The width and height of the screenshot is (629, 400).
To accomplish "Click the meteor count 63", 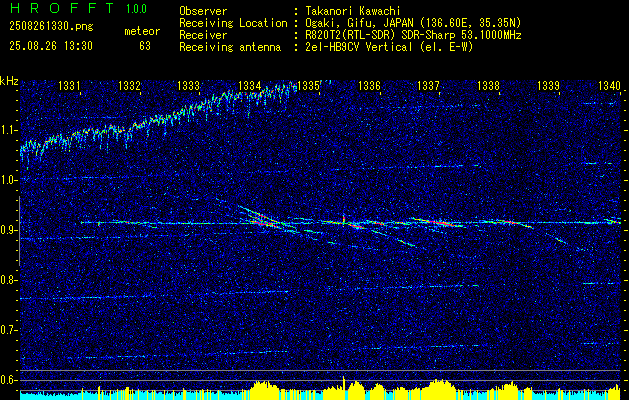I will point(145,46).
